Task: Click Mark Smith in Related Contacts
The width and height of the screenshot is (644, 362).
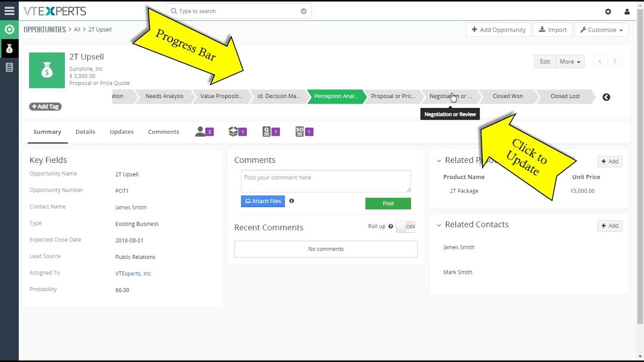Action: [458, 273]
